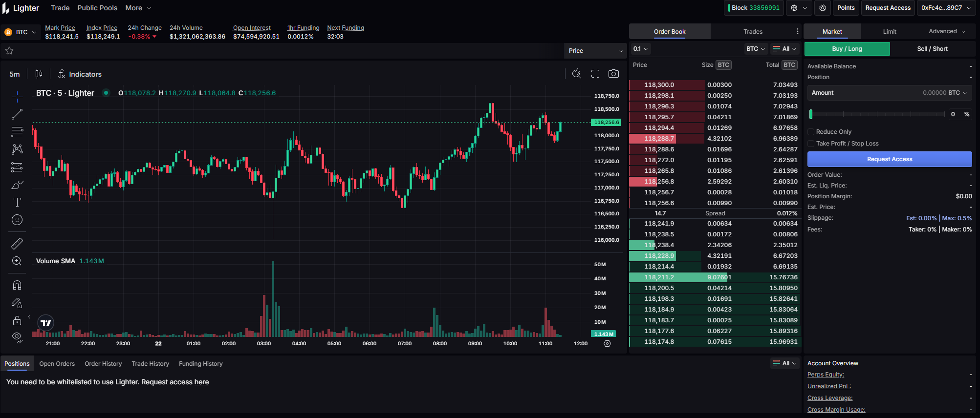Screen dimensions: 980x418
Task: Select the pattern drawing tool
Action: coord(17,149)
